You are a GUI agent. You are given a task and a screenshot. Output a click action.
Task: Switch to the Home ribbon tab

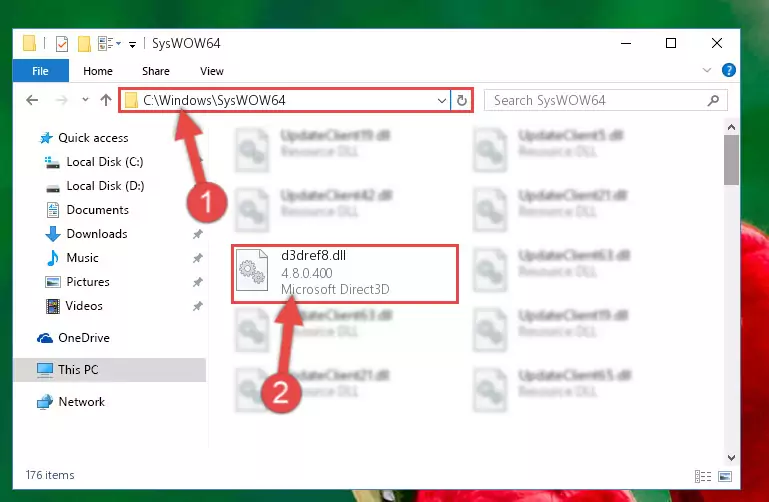click(98, 71)
